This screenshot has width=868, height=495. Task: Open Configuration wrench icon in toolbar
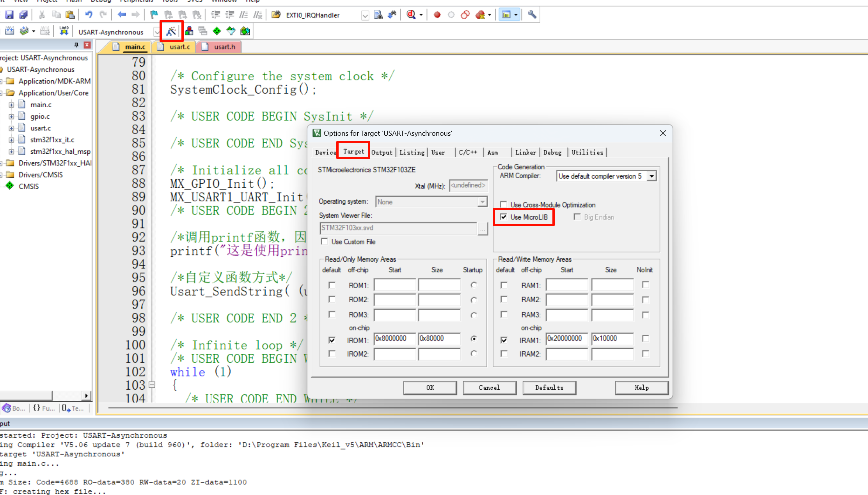(532, 15)
